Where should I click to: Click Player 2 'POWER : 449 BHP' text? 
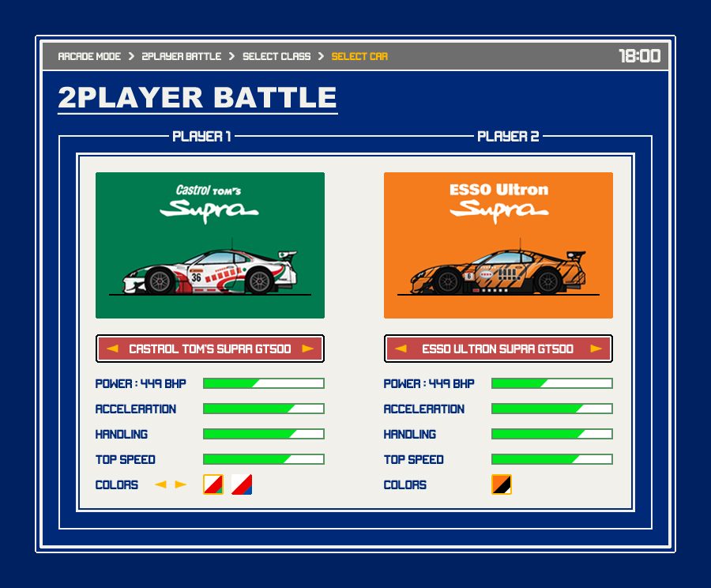point(429,384)
